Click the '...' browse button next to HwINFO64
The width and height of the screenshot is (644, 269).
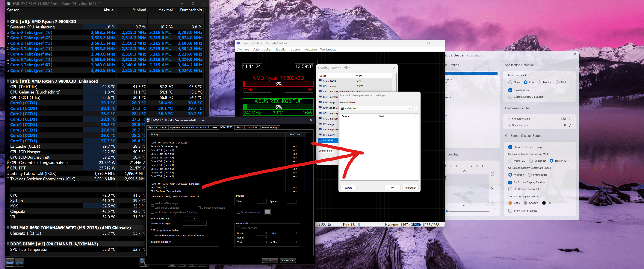pos(416,108)
